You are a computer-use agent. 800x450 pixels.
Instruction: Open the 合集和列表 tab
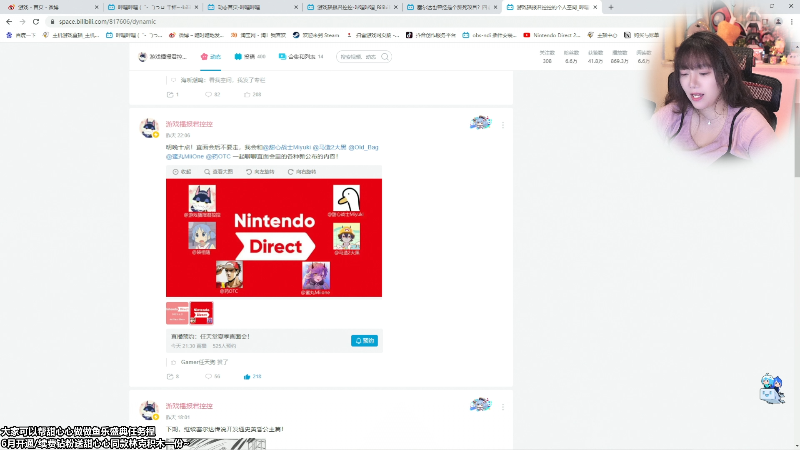coord(301,57)
